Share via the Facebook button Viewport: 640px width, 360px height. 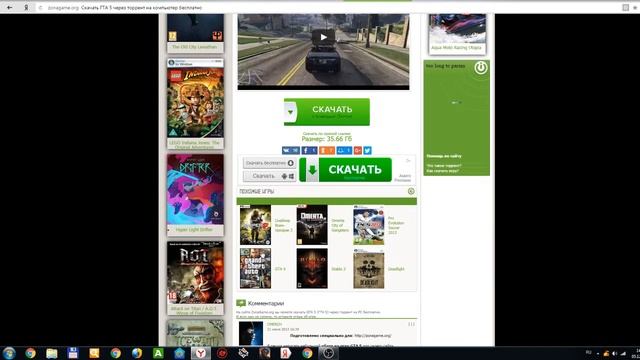(x=309, y=151)
